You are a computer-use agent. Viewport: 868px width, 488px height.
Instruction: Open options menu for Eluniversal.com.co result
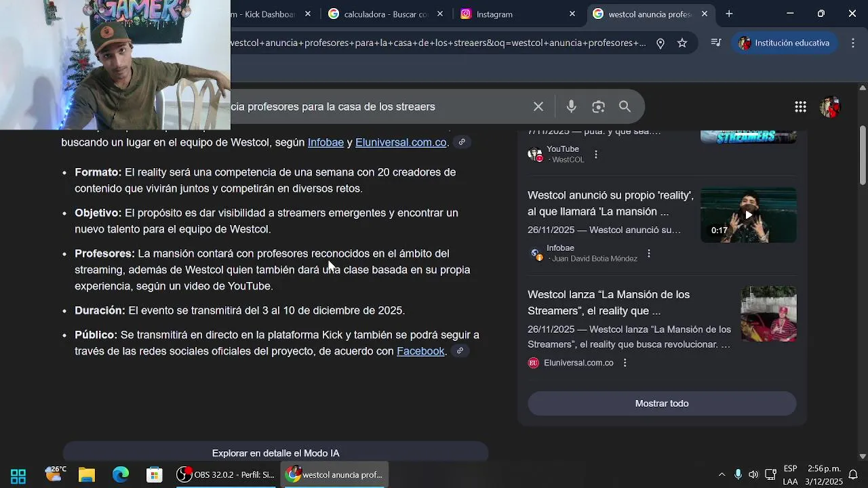point(625,363)
